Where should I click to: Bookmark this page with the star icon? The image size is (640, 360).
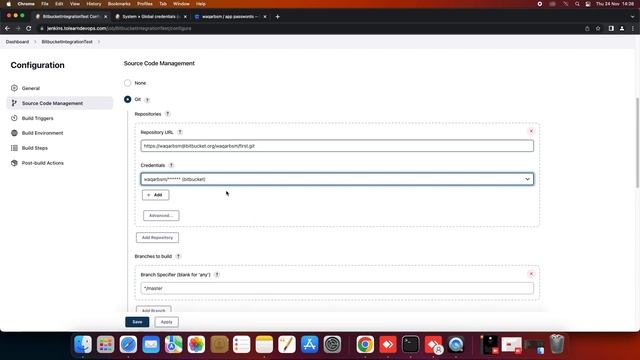pyautogui.click(x=598, y=29)
